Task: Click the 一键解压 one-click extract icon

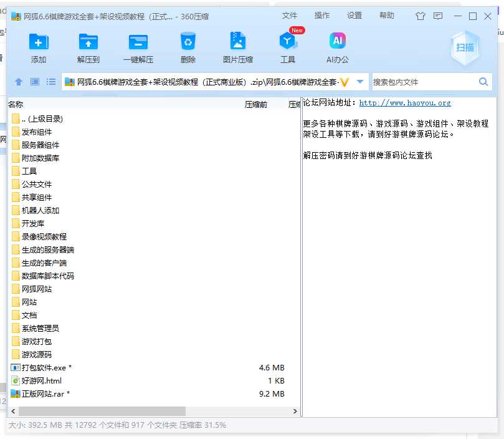Action: point(138,42)
